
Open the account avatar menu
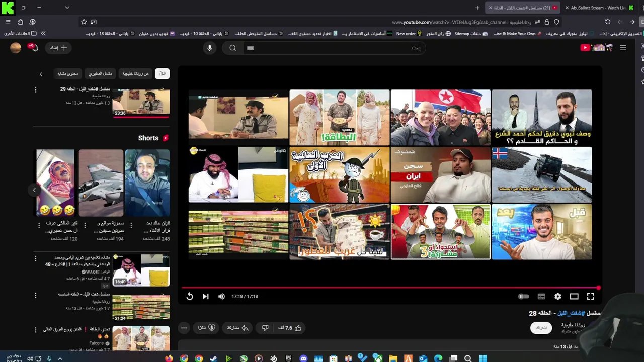[x=16, y=48]
